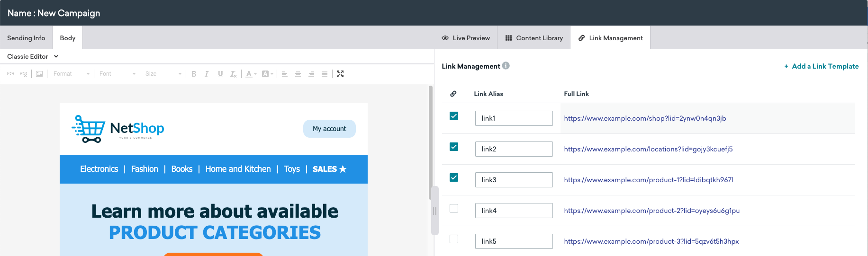
Task: Insert link using the toolbar link icon
Action: click(x=10, y=74)
